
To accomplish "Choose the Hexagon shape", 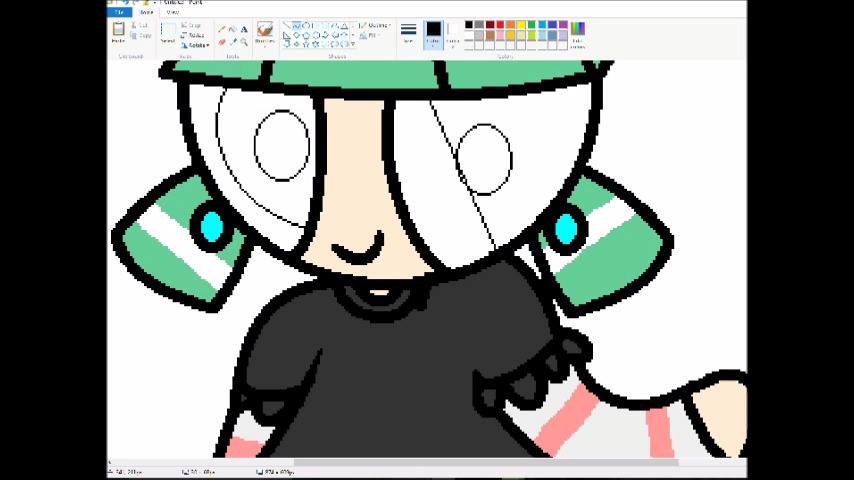I will tap(316, 35).
